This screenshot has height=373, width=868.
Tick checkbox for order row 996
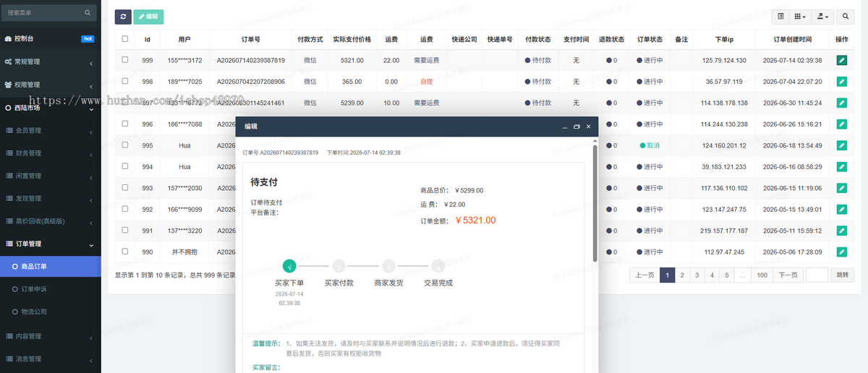click(x=125, y=124)
